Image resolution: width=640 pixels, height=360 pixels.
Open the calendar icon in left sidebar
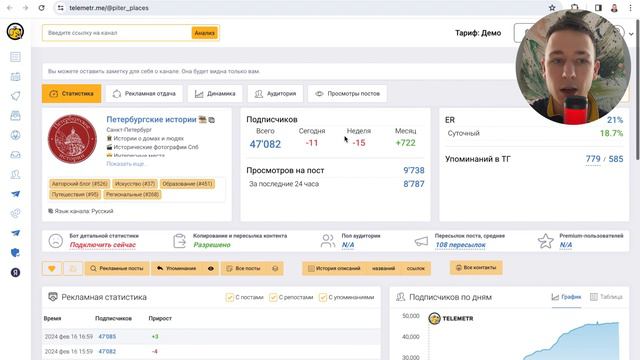click(x=16, y=76)
